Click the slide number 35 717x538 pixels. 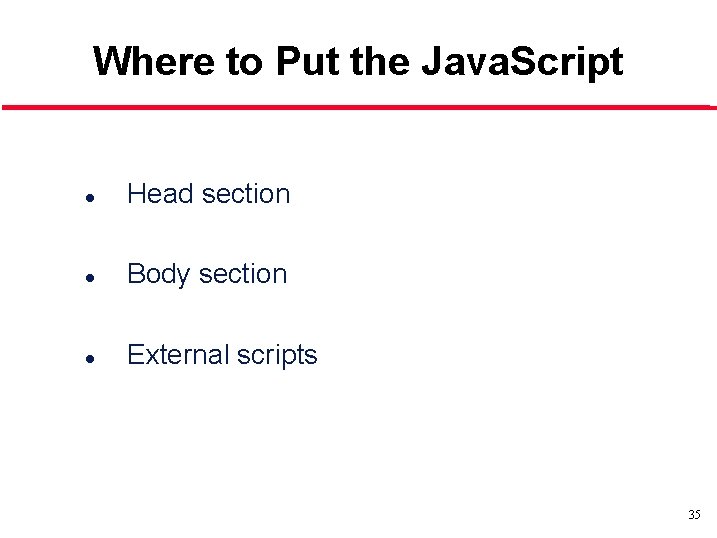click(694, 515)
